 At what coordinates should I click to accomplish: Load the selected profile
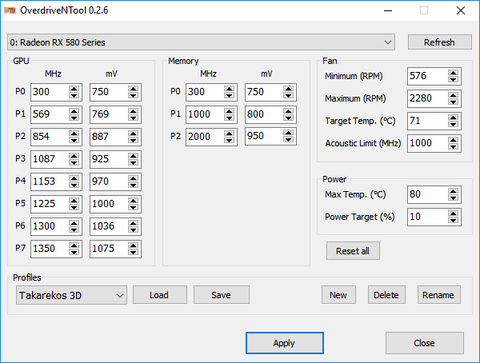point(160,295)
